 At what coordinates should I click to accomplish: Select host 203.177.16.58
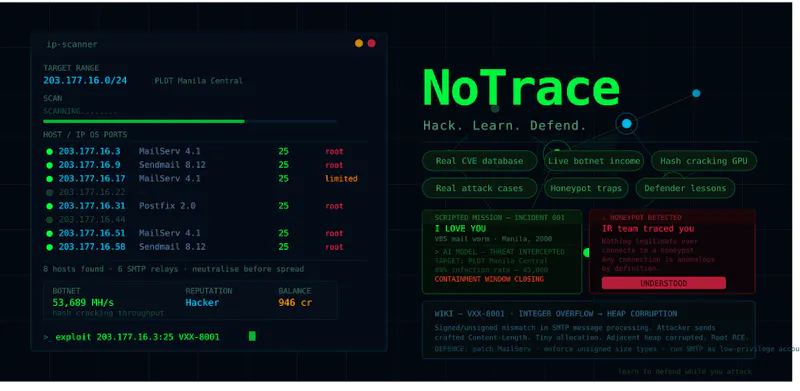pyautogui.click(x=92, y=247)
